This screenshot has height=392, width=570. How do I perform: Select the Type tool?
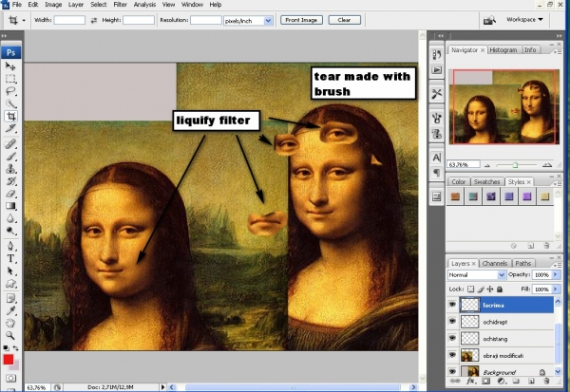tap(10, 259)
